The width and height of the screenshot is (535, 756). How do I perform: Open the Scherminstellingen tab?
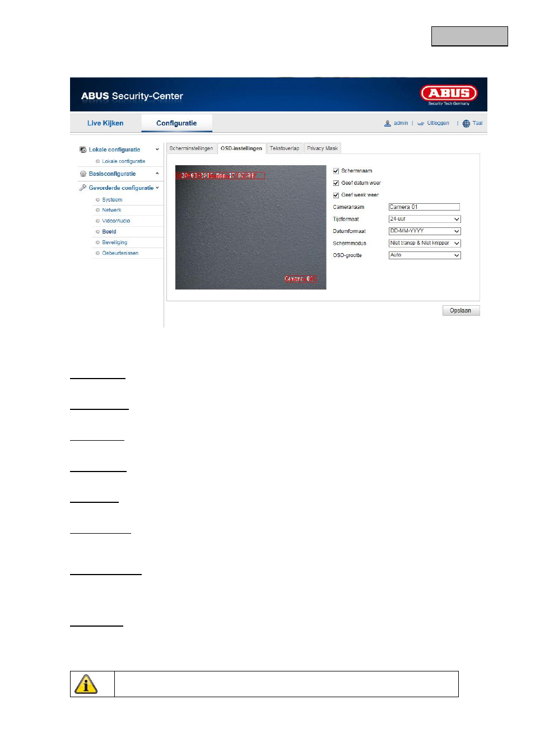point(191,148)
